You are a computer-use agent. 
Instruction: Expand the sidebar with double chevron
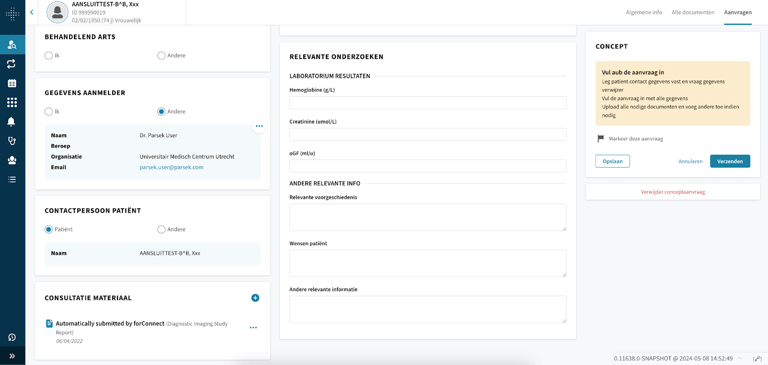(12, 356)
